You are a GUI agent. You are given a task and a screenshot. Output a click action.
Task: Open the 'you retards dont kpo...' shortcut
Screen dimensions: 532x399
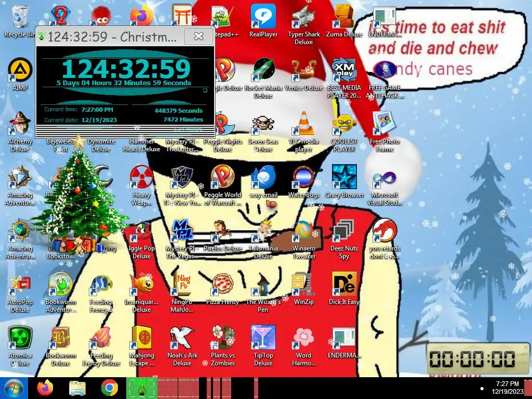[x=384, y=239]
